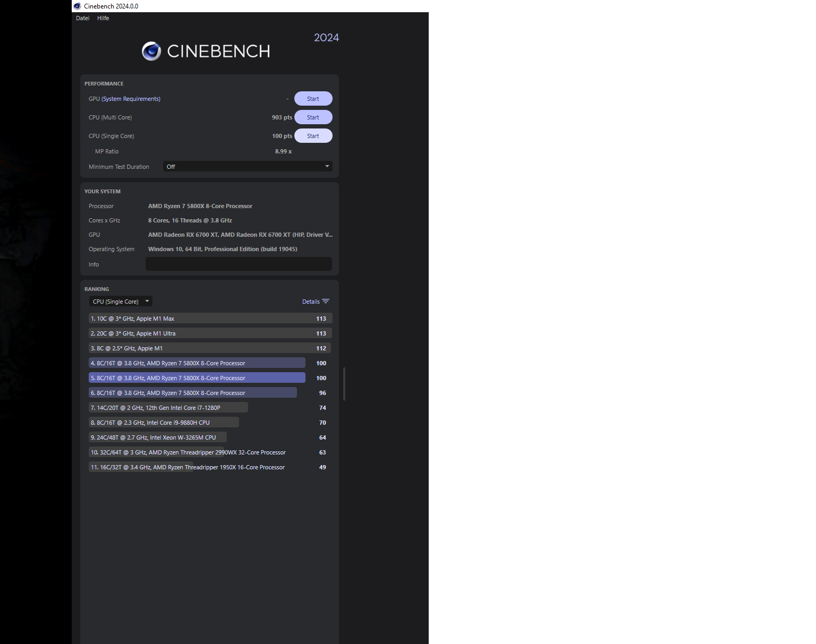Viewport: 816px width, 644px height.
Task: Click the score 96 in rank 6
Action: 322,393
